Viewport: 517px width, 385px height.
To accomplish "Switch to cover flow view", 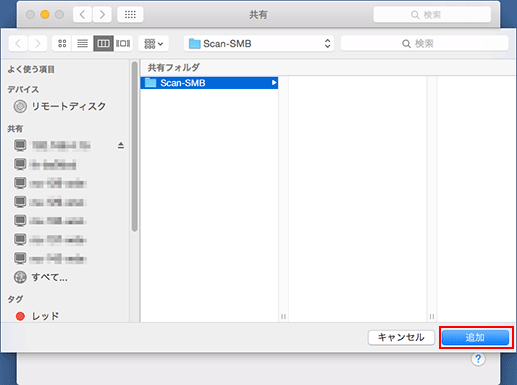I will tap(123, 43).
